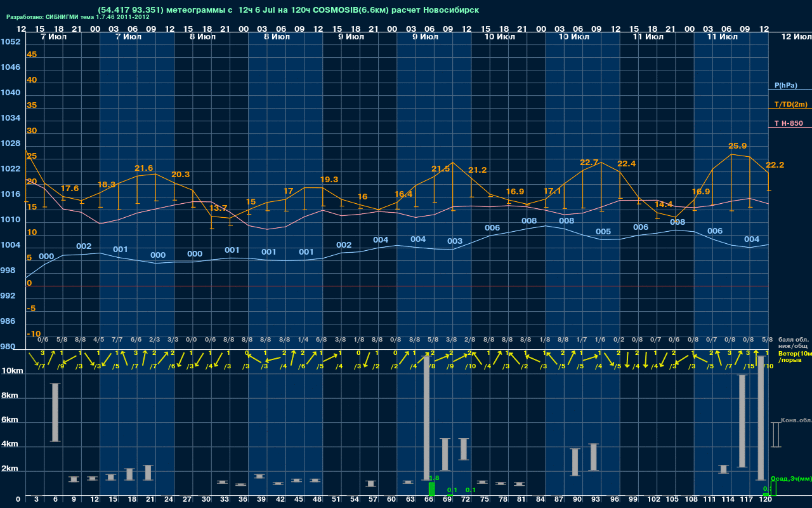Click the 17.1 temperature label
The width and height of the screenshot is (812, 508).
[x=553, y=191]
